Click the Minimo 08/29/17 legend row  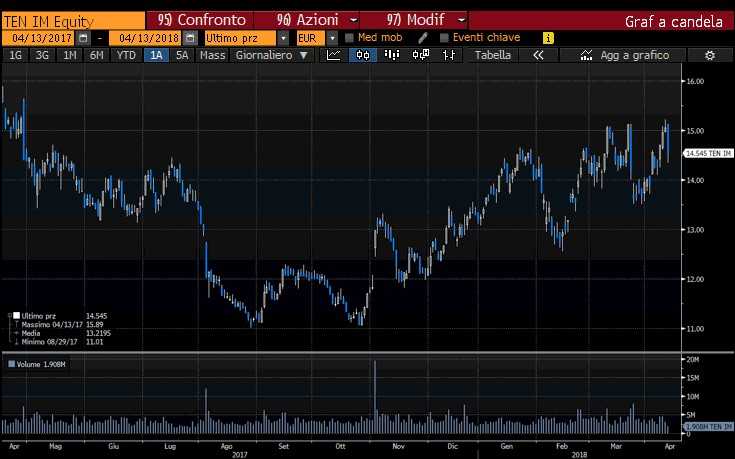tap(59, 342)
